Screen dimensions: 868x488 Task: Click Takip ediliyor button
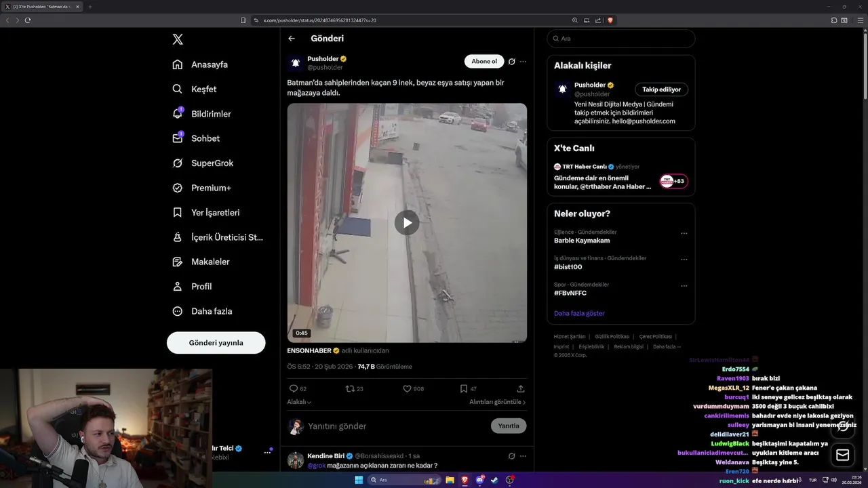coord(662,89)
